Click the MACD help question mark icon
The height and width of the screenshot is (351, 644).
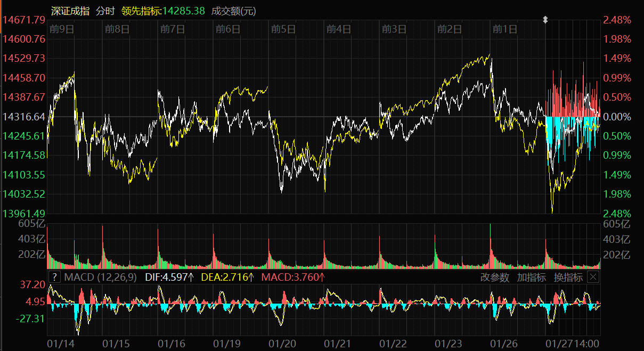click(x=54, y=277)
